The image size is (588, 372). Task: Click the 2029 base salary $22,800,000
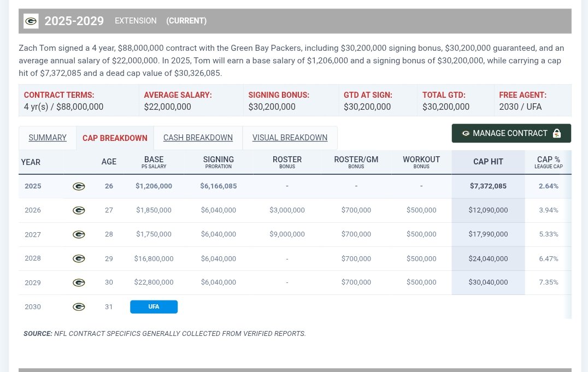click(x=154, y=282)
